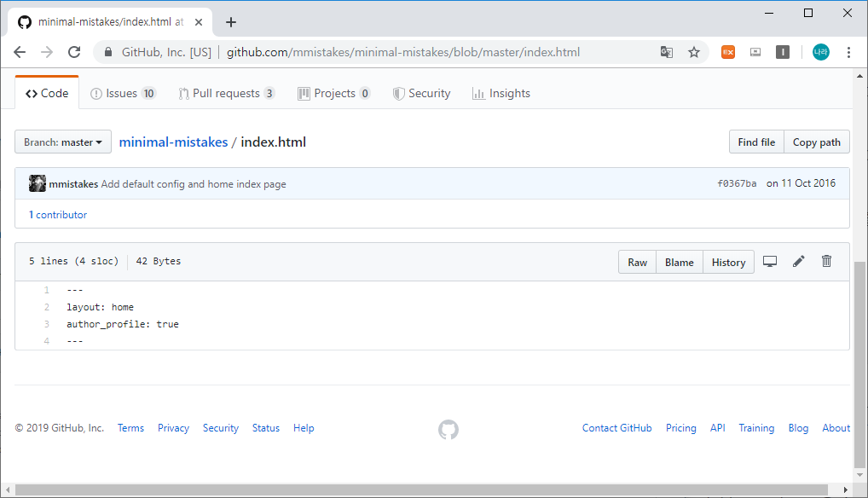This screenshot has width=868, height=498.
Task: Bookmark this page with the star icon
Action: coord(693,52)
